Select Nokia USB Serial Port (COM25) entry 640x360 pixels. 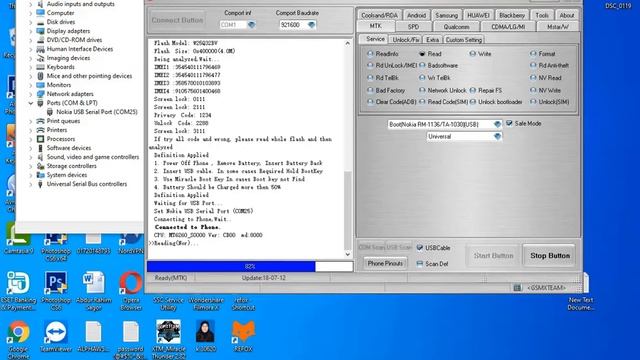[97, 112]
